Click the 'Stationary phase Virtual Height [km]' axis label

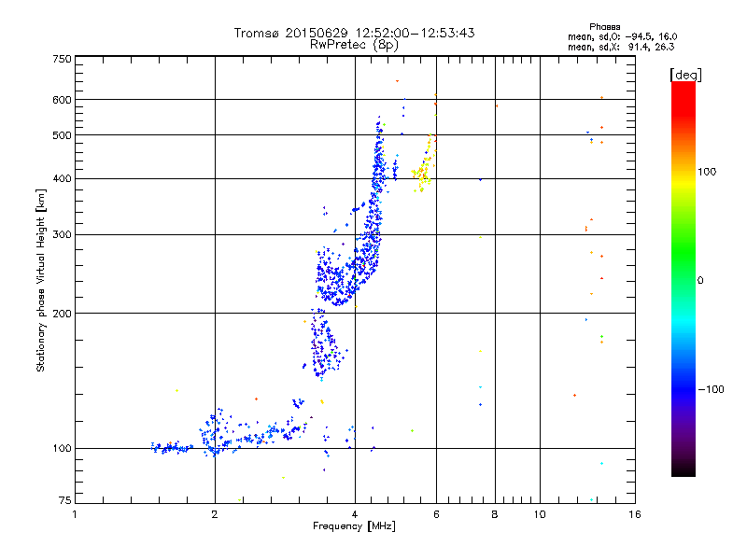(x=40, y=281)
